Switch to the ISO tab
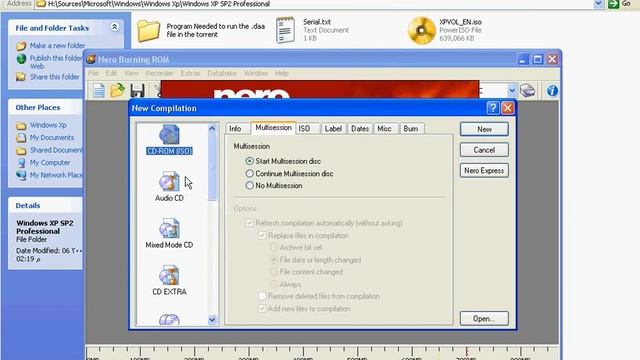The image size is (640, 360). coord(304,129)
